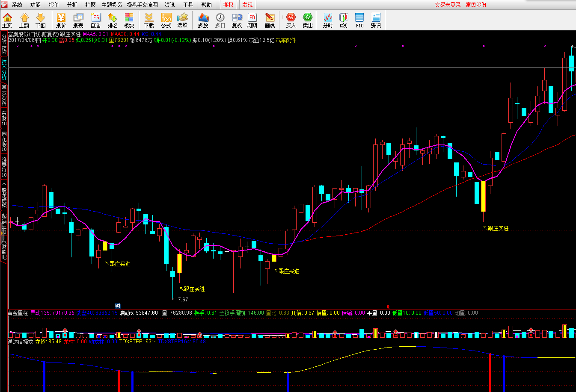
Task: Click the 7.67 low price label
Action: tap(183, 299)
